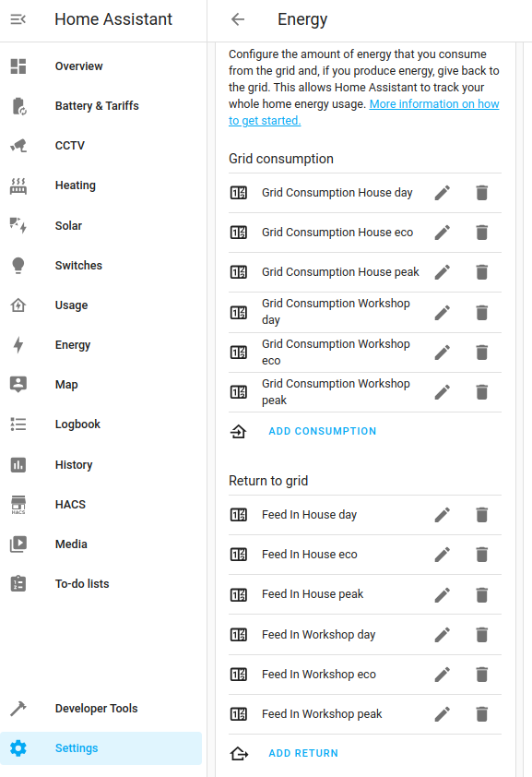Click the Grid consumption section heading
The height and width of the screenshot is (777, 532).
pyautogui.click(x=281, y=159)
